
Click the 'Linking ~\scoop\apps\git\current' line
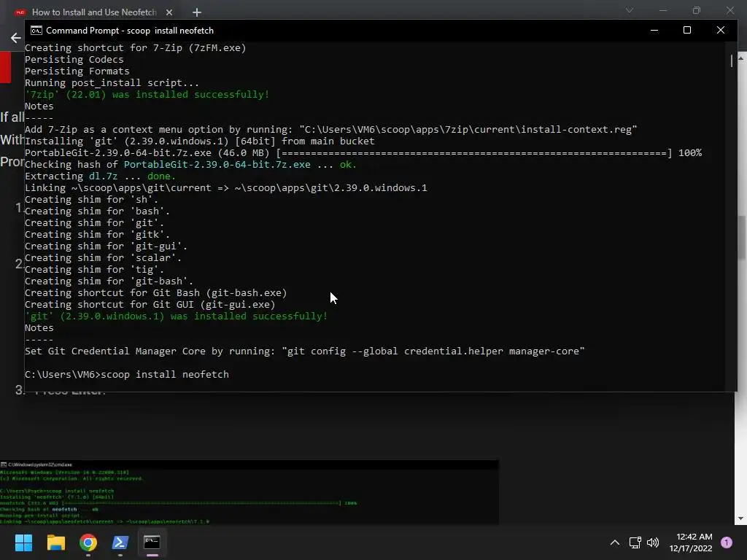(x=226, y=187)
